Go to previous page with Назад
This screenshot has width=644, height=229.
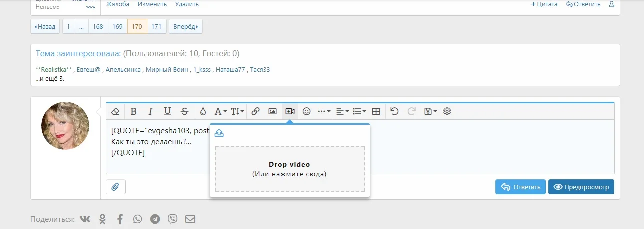coord(45,26)
